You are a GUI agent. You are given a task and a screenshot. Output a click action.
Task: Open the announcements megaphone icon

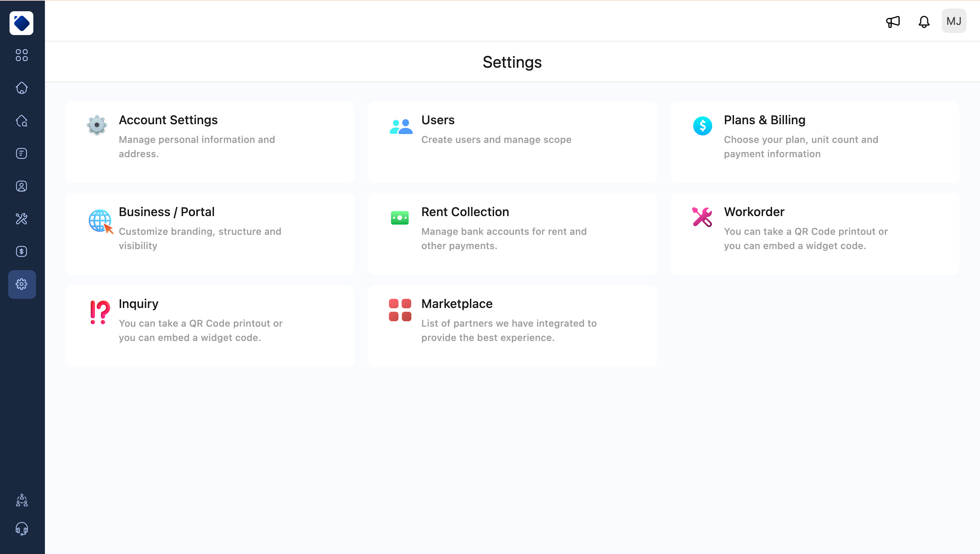tap(893, 22)
